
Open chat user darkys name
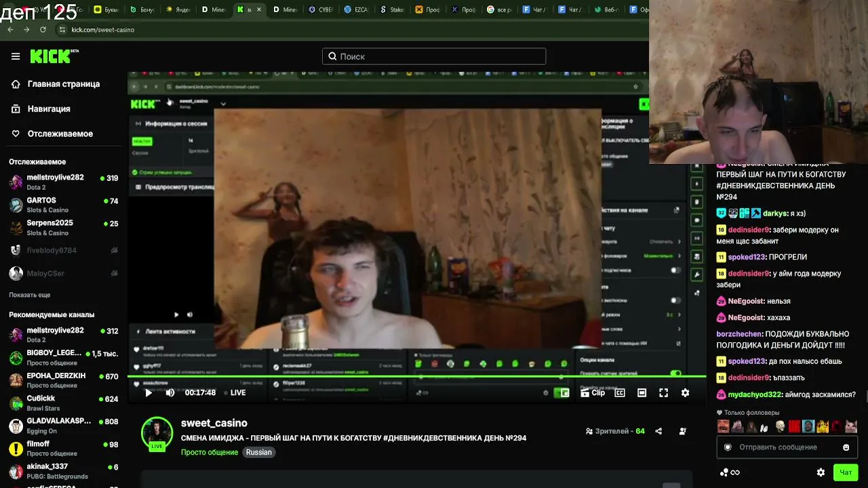[774, 213]
